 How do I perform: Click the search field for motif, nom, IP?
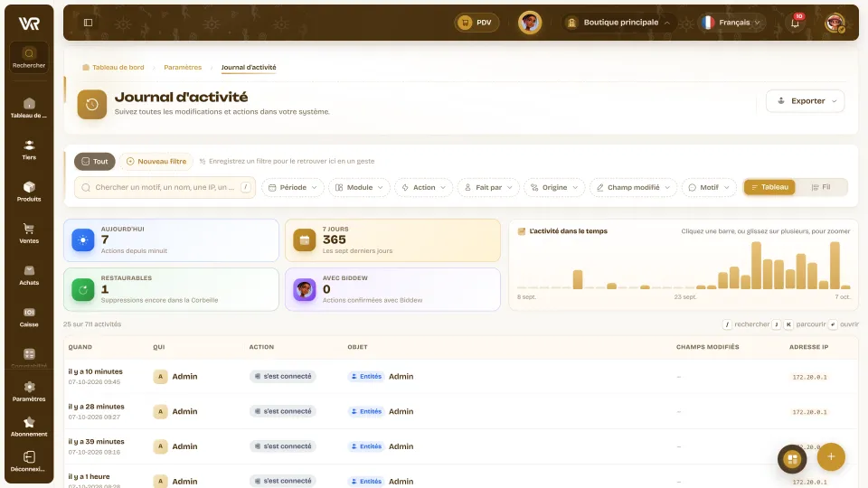point(165,188)
